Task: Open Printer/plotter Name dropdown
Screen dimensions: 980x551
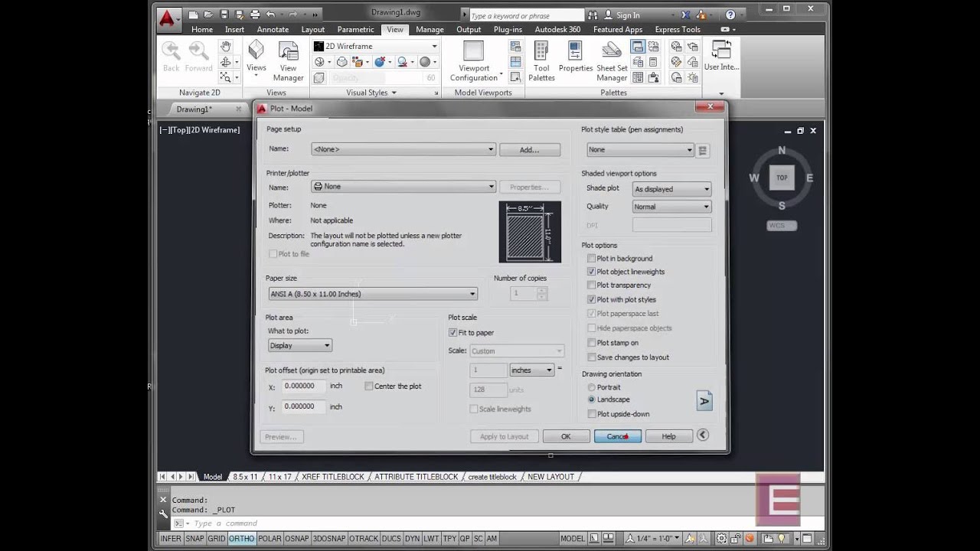Action: [x=403, y=187]
